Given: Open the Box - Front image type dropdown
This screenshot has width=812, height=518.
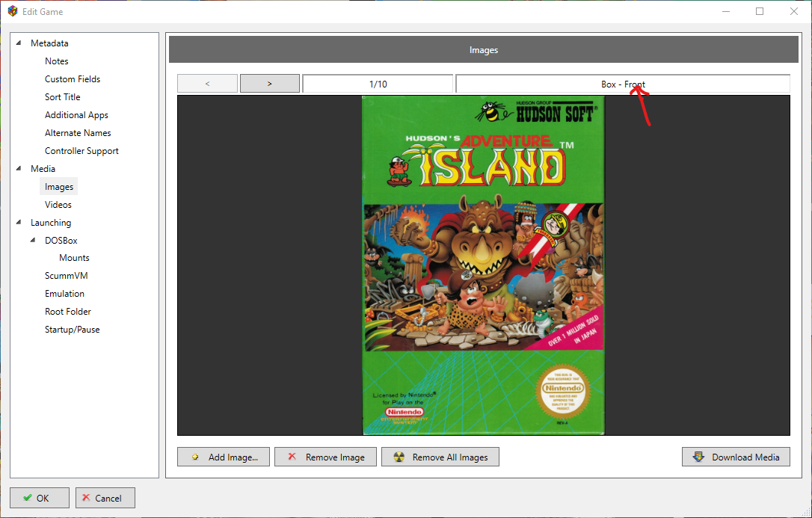Looking at the screenshot, I should click(x=623, y=84).
